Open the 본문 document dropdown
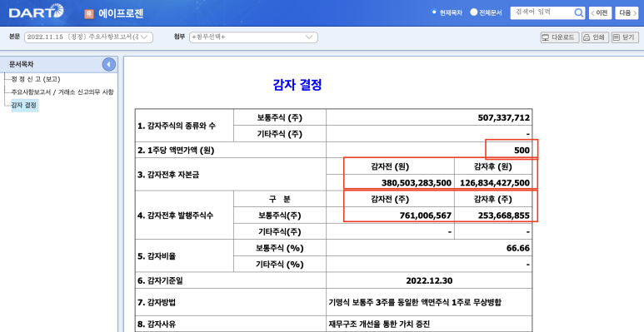Screen dimensions: 644x332 88,37
